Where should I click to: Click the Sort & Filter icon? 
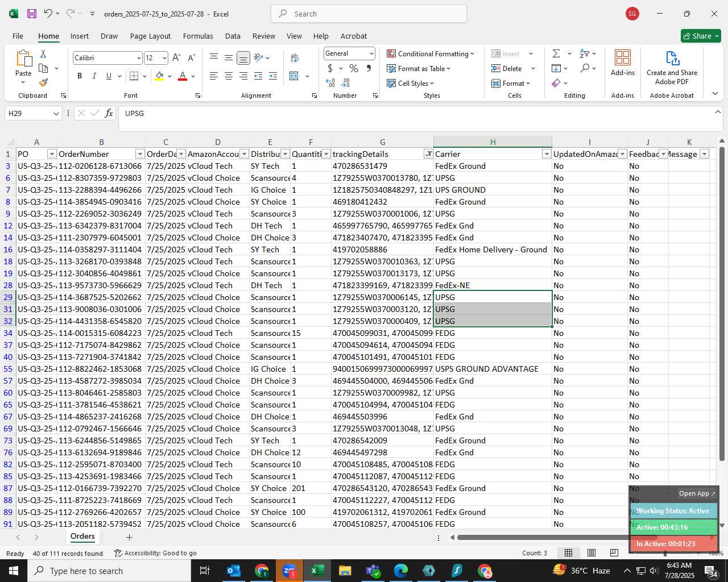point(585,53)
